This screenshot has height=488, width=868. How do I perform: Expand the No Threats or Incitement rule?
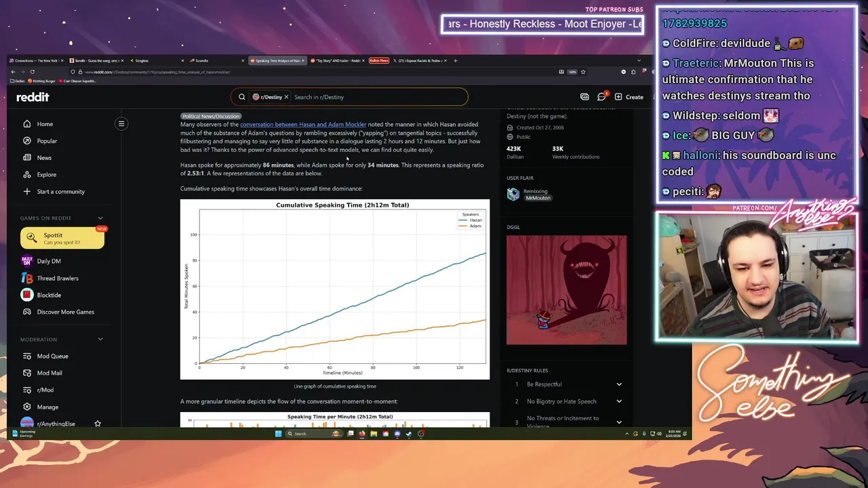coord(567,422)
